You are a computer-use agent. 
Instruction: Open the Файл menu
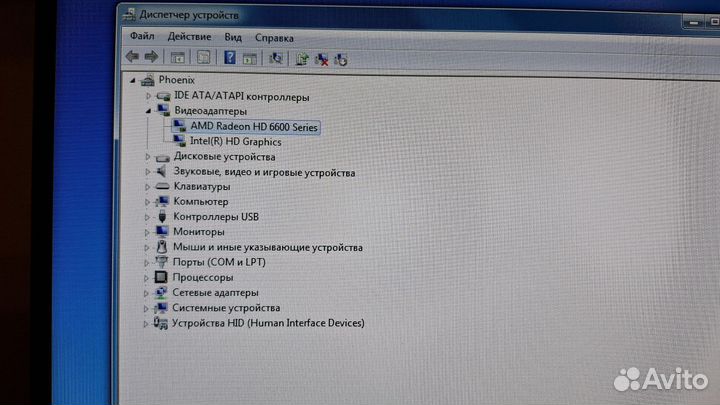[141, 36]
